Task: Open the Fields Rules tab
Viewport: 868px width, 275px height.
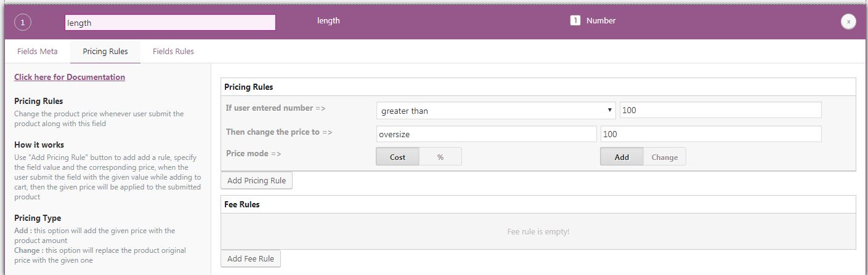Action: click(173, 51)
